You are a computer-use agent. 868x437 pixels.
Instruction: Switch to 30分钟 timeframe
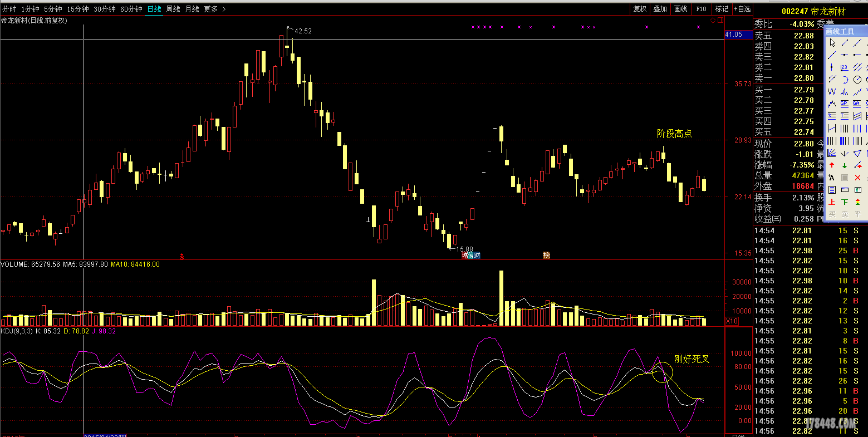coord(105,9)
